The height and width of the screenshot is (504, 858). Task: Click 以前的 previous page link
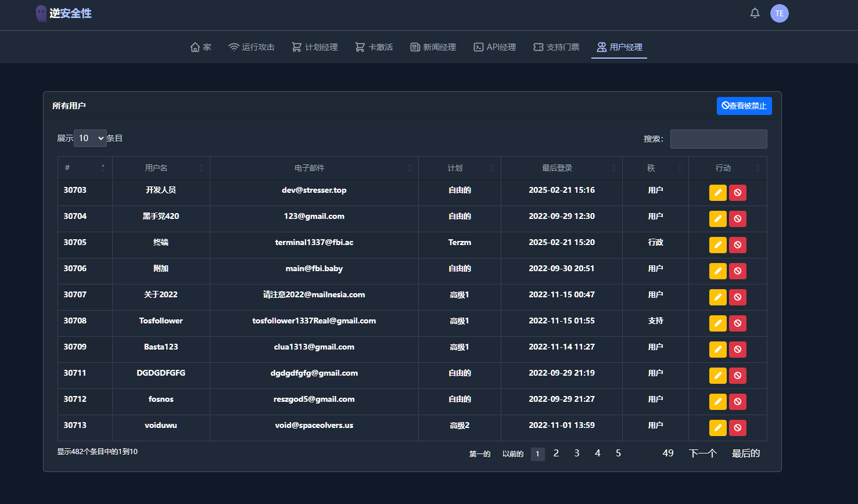[x=513, y=454]
